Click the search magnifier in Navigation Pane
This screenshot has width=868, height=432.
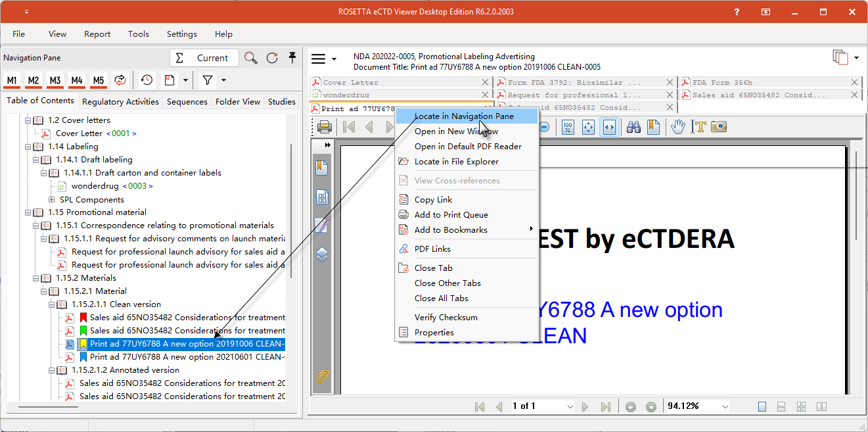(251, 58)
